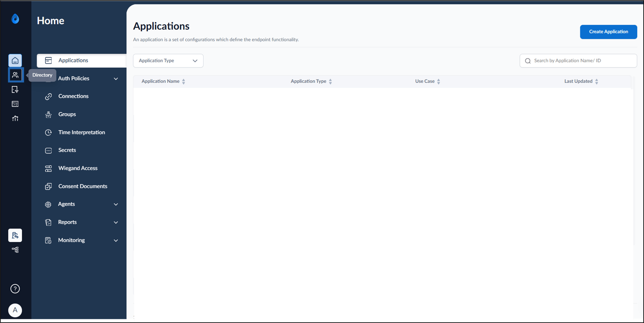Open the Consent Documents menu item
Screen dimensions: 644x323
(83, 186)
